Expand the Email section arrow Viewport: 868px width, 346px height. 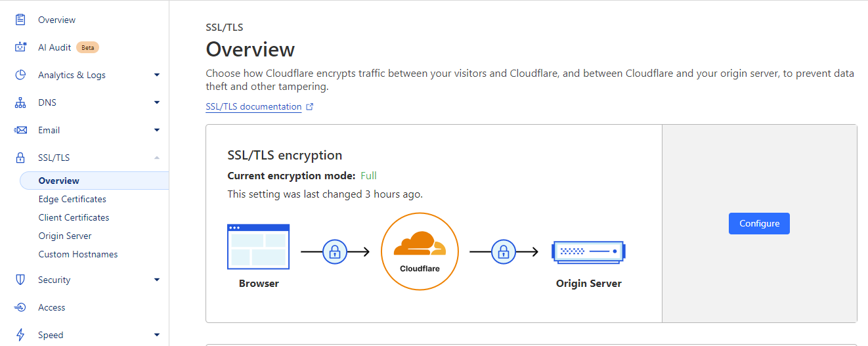tap(157, 130)
